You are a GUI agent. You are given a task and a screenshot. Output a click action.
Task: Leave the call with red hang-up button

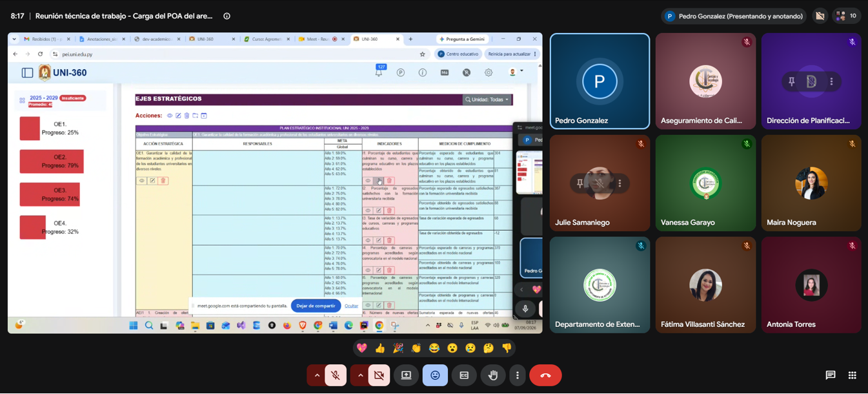pyautogui.click(x=545, y=375)
